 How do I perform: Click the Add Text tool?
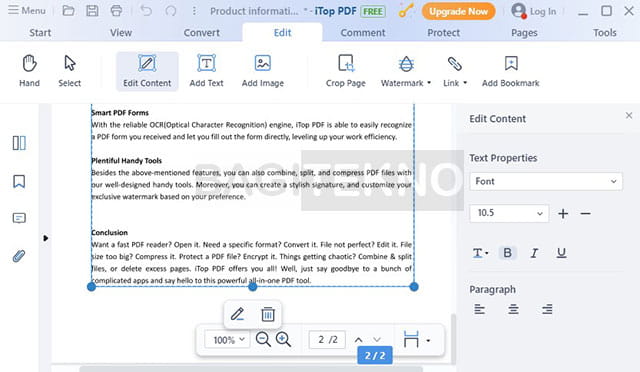tap(207, 71)
